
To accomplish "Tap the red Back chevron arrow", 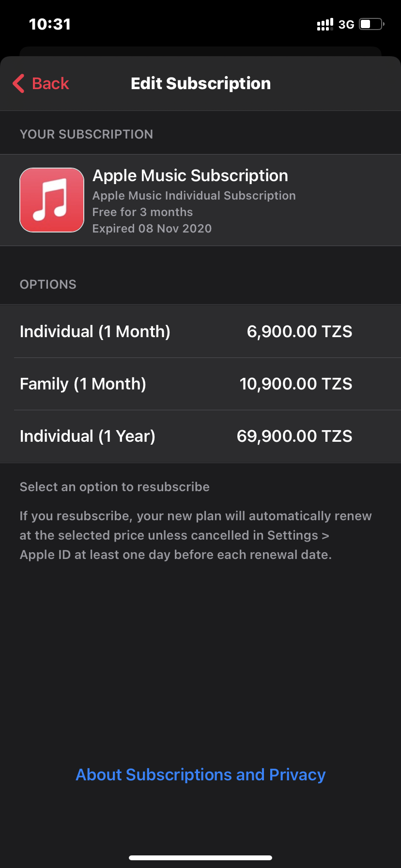I will point(18,83).
